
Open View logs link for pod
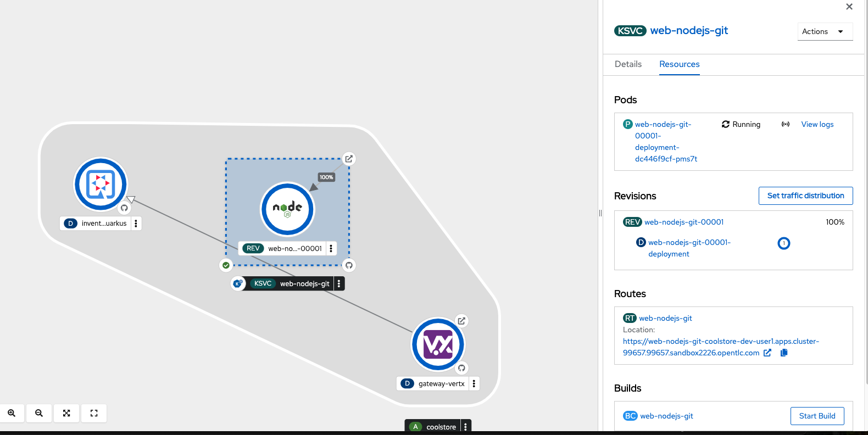[x=817, y=124]
